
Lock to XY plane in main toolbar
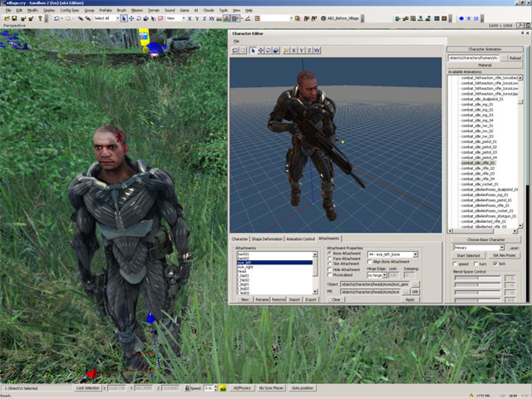[212, 18]
